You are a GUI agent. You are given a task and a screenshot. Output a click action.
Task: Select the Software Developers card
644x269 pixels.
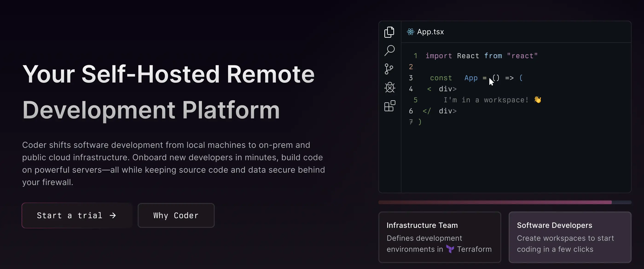click(x=570, y=237)
